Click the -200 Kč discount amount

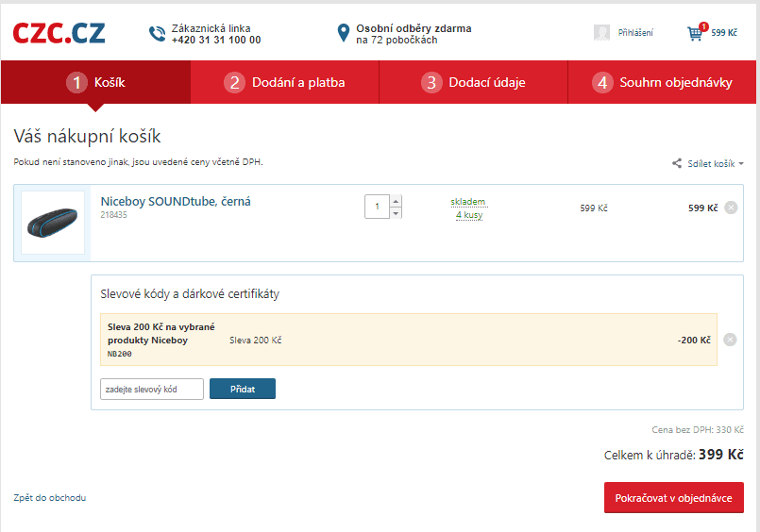[694, 340]
